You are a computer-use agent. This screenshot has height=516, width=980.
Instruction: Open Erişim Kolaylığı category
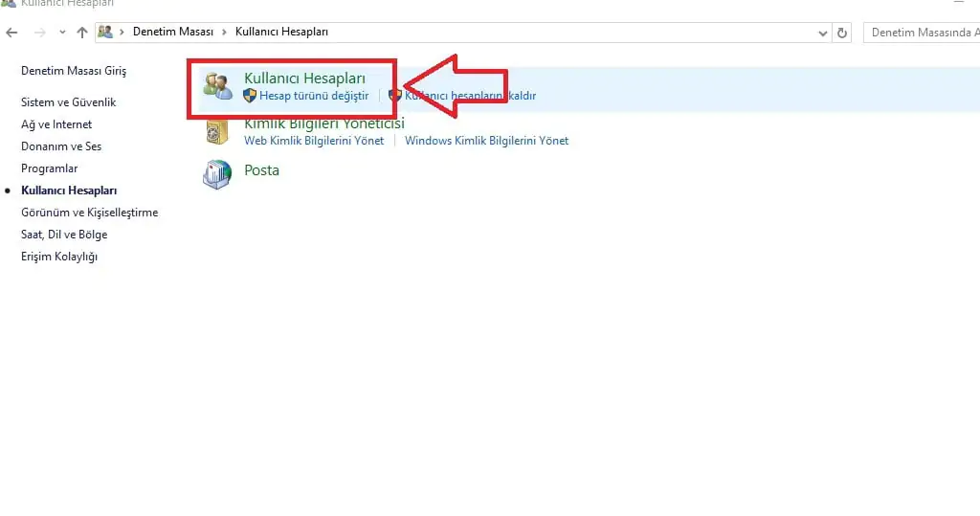point(59,257)
